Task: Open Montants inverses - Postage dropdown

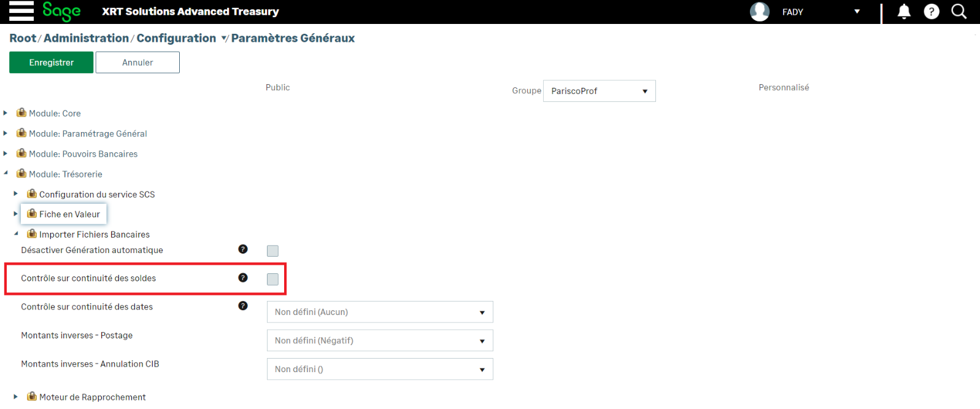Action: [379, 340]
